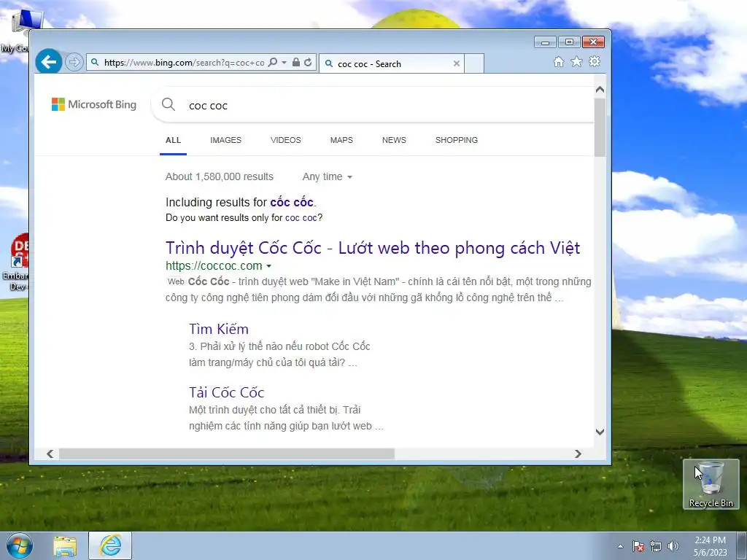Open 'Trình duyệt Cốc Cốc' result title
Viewport: 747px width, 560px height.
click(x=373, y=248)
